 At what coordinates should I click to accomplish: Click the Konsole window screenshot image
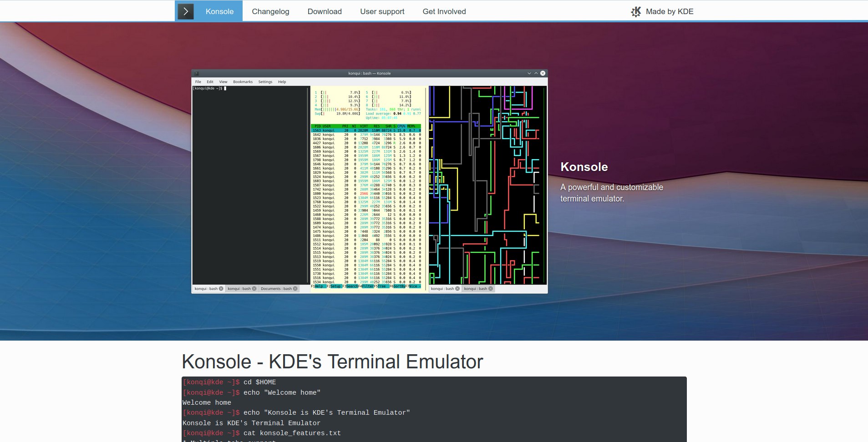tap(370, 181)
